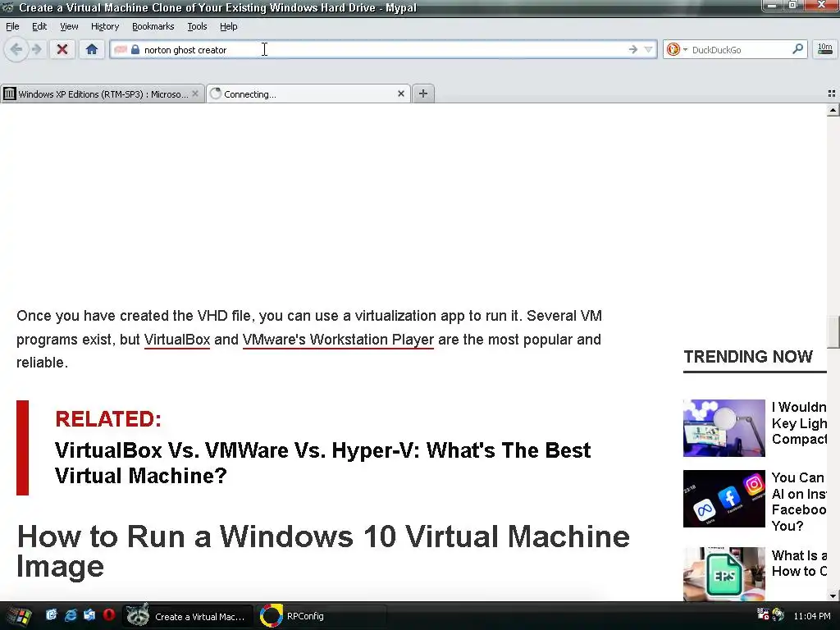Close the Connecting... tab

(x=400, y=94)
